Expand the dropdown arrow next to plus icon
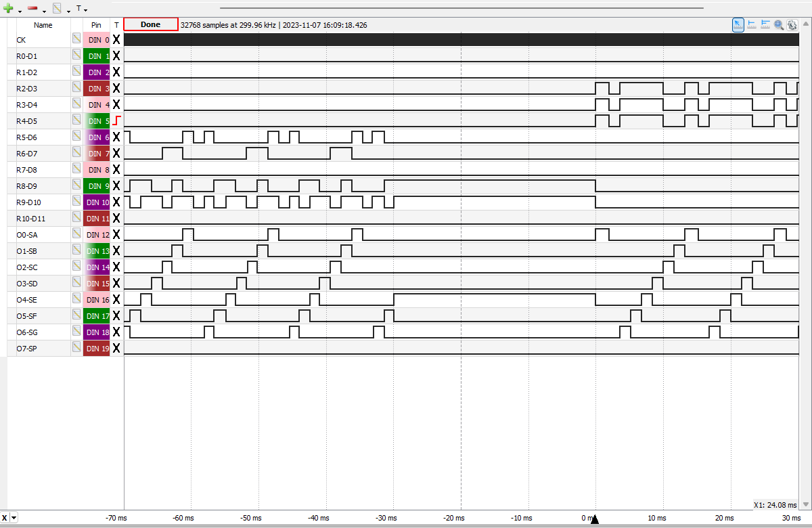Viewport: 812px width, 528px height. click(20, 11)
